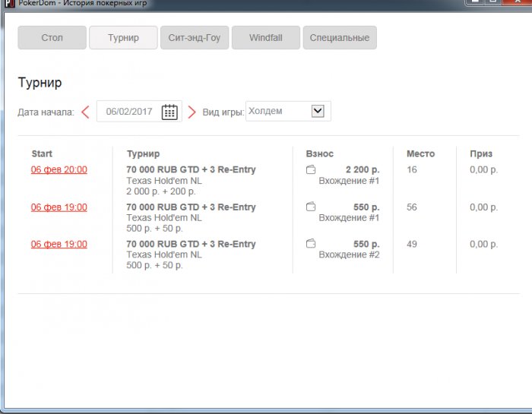Close the history window
532x414 pixels.
(x=518, y=3)
